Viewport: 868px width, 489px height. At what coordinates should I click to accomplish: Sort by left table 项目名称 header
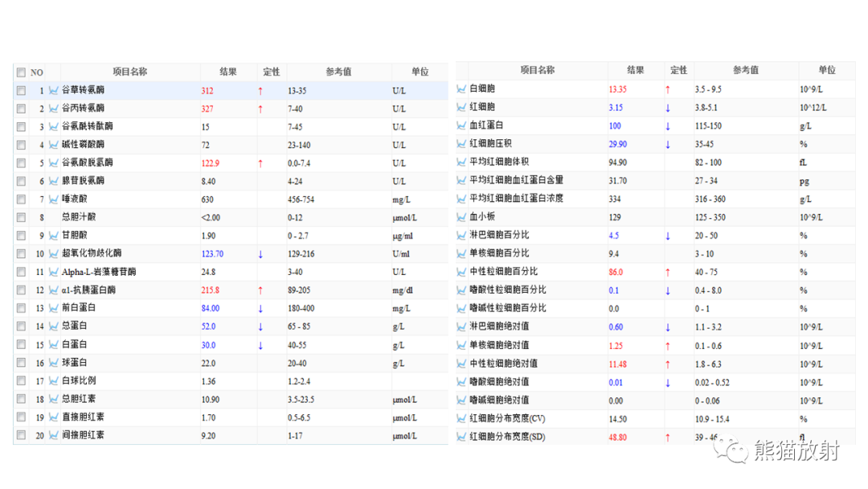click(130, 72)
